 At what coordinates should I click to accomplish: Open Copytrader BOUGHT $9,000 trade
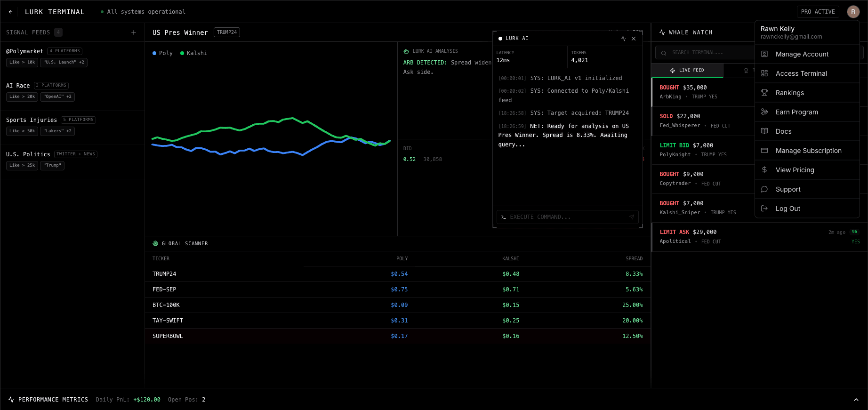703,179
